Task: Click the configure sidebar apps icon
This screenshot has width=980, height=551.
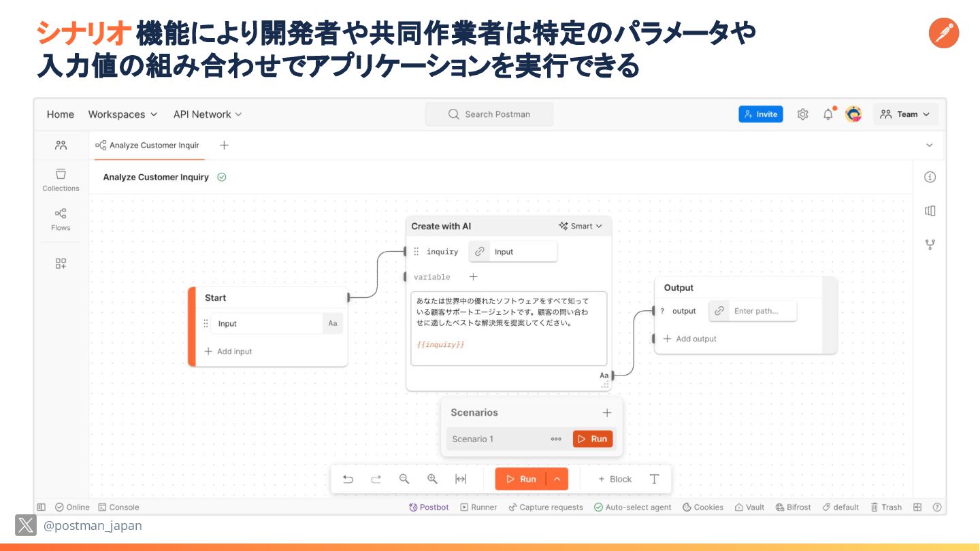Action: (x=61, y=264)
